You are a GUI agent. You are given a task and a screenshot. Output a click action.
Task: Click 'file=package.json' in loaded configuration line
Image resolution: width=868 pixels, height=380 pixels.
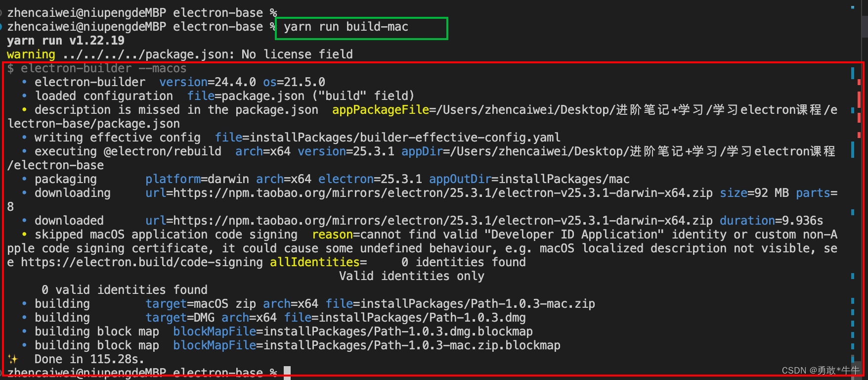tap(246, 96)
